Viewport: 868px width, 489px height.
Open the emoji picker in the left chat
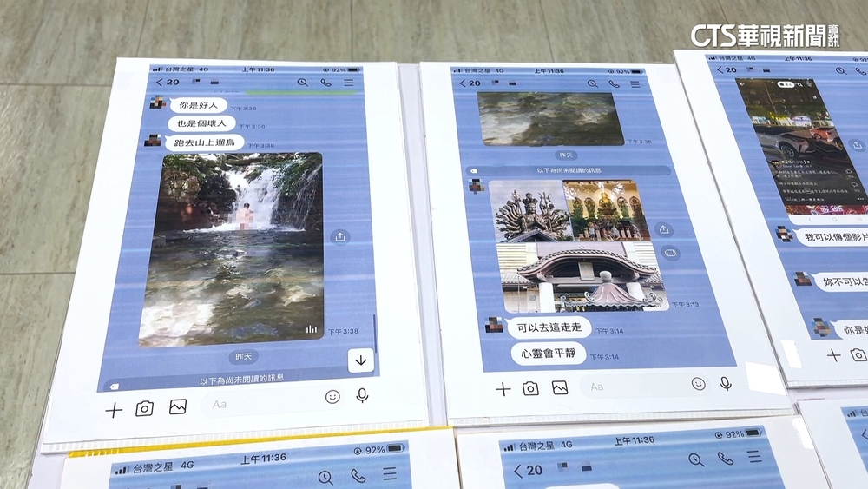(x=332, y=397)
